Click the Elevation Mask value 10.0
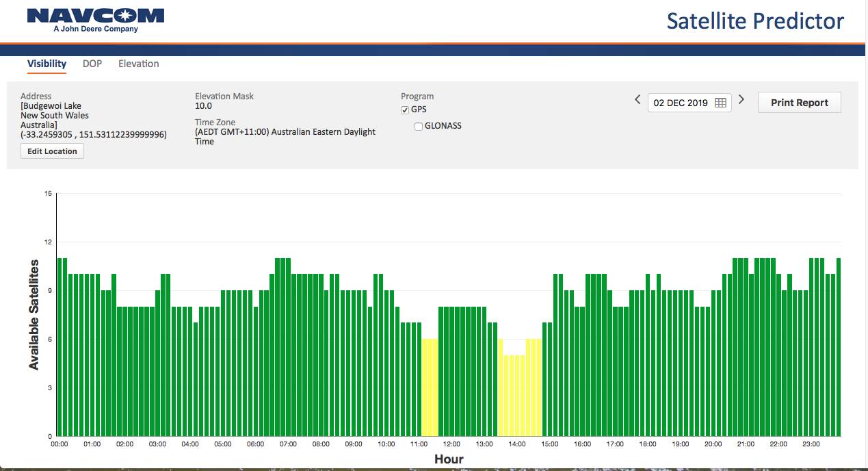 203,106
